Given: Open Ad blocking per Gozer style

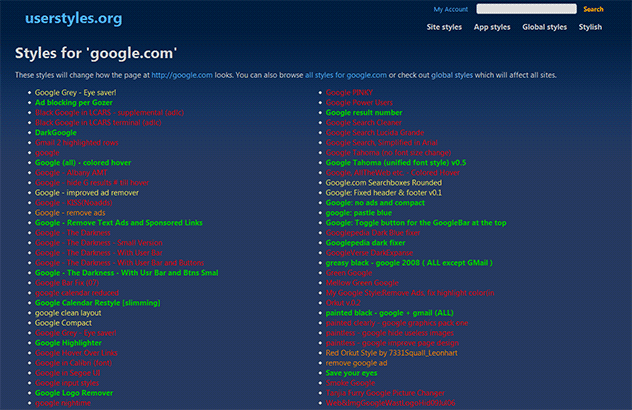Looking at the screenshot, I should point(74,102).
